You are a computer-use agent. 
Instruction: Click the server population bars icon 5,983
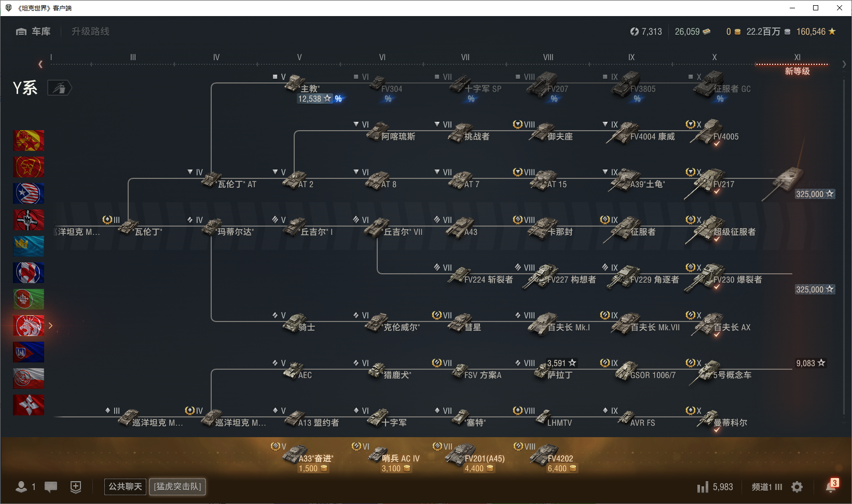pyautogui.click(x=715, y=487)
